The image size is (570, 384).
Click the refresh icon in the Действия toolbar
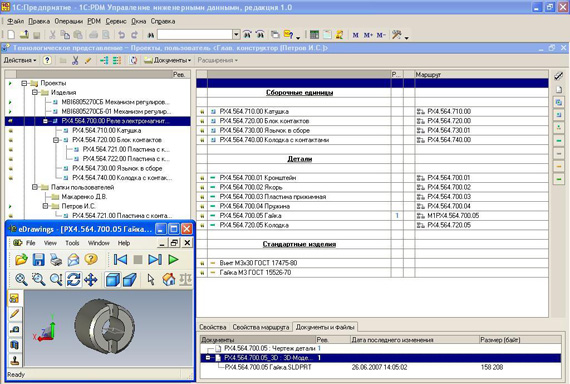point(133,60)
